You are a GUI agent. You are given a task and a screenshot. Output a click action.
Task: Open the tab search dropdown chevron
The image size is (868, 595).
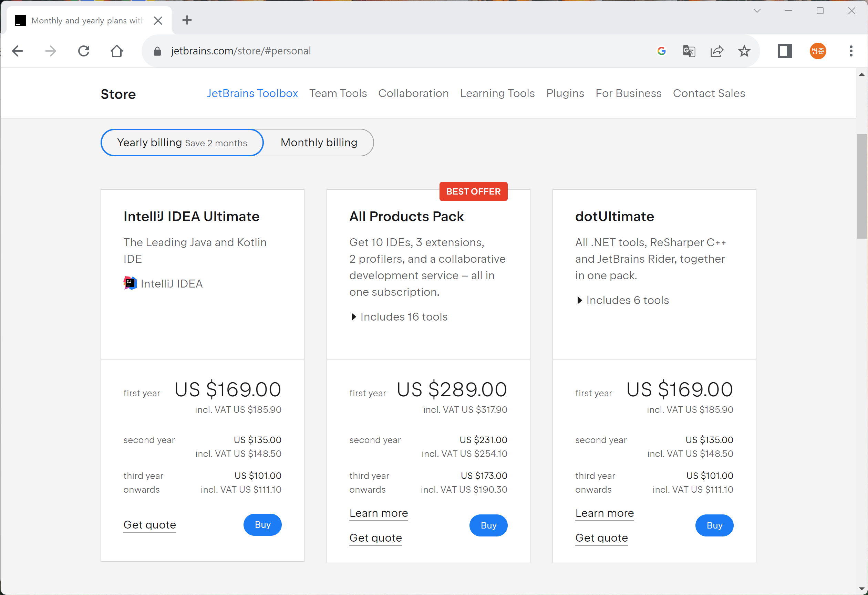(757, 11)
